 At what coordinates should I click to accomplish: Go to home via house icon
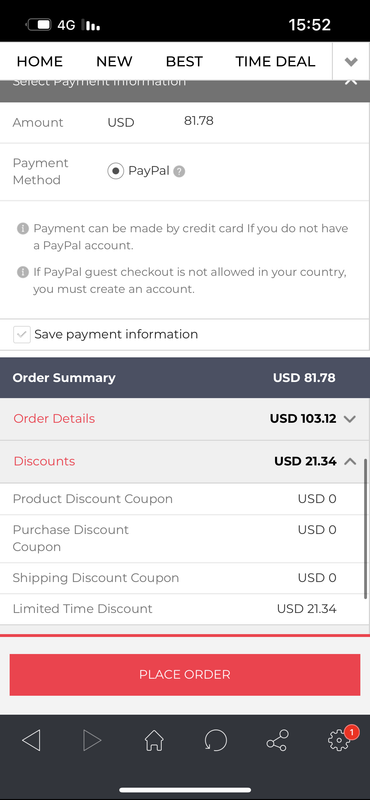click(154, 740)
